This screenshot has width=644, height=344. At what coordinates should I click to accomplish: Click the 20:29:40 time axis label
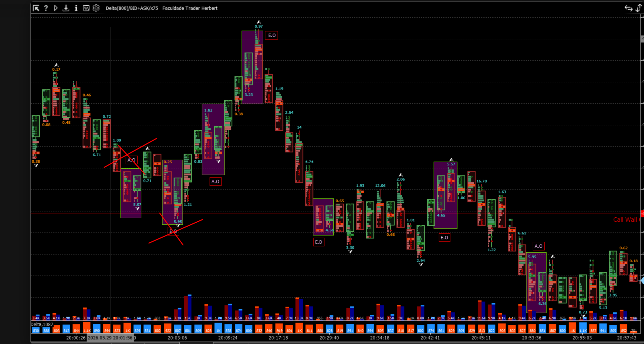[329, 338]
